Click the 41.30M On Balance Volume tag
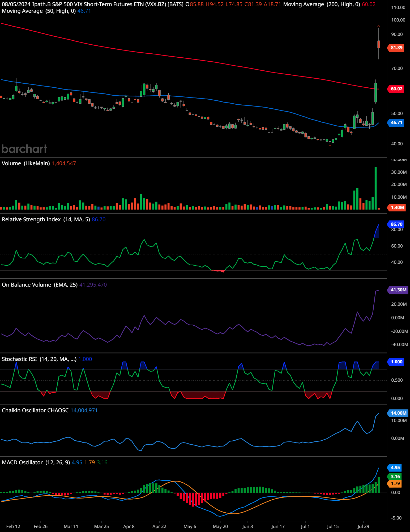Viewport: 410px width, 532px height. [398, 290]
